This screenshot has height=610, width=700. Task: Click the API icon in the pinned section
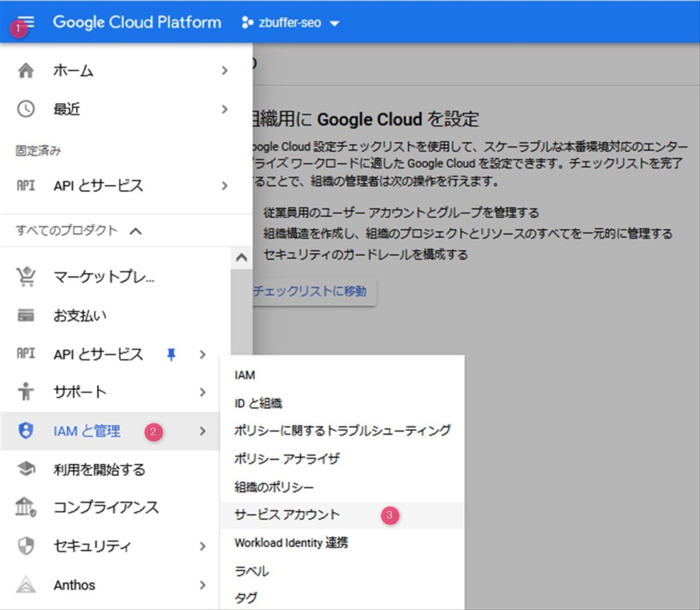coord(26,185)
